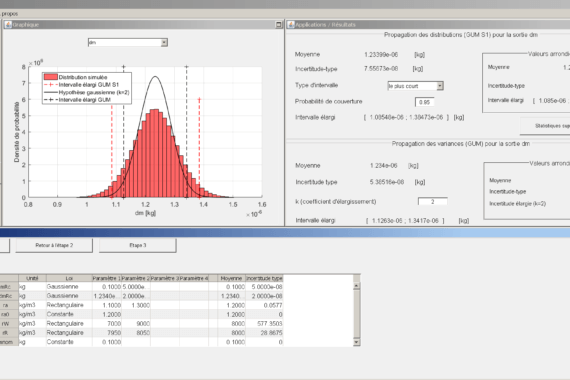This screenshot has width=570, height=380.
Task: Click the Paramètre 1 column header
Action: click(107, 278)
